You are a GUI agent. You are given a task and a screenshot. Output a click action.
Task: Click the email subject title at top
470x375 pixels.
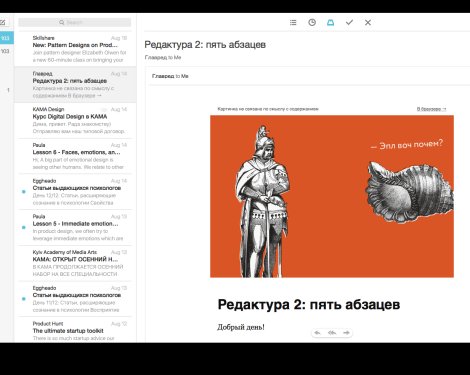[205, 44]
